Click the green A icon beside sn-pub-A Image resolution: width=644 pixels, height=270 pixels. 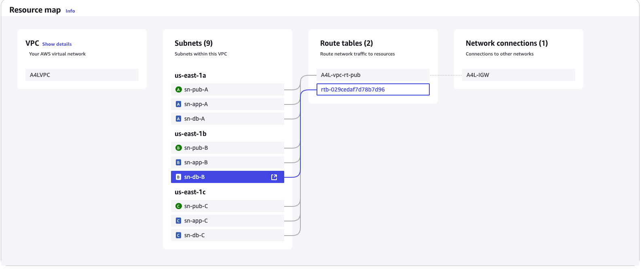tap(178, 89)
